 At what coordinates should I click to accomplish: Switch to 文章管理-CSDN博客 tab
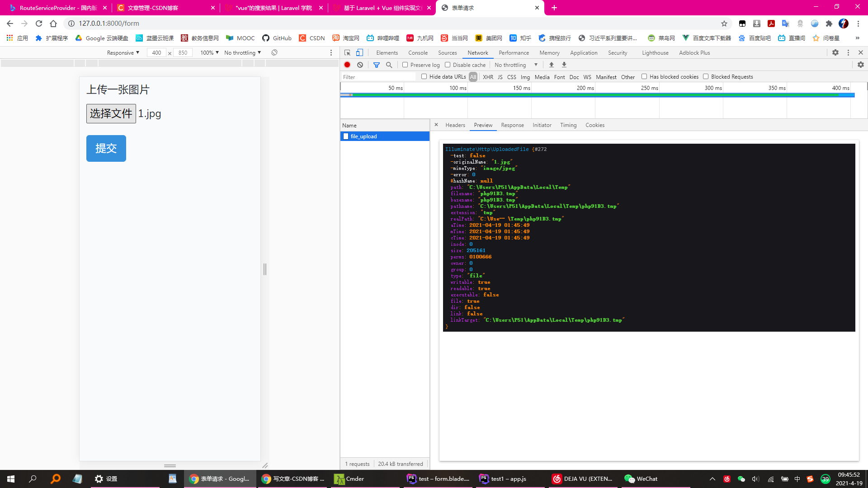click(166, 8)
